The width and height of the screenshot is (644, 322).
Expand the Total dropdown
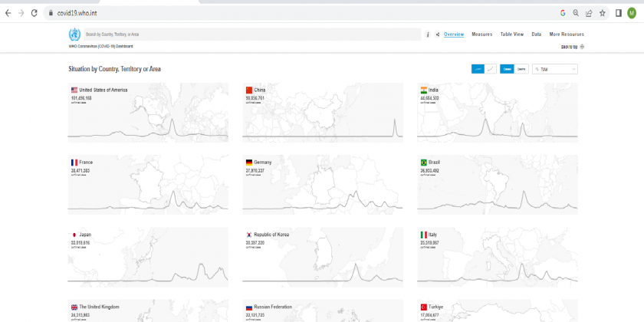(556, 69)
